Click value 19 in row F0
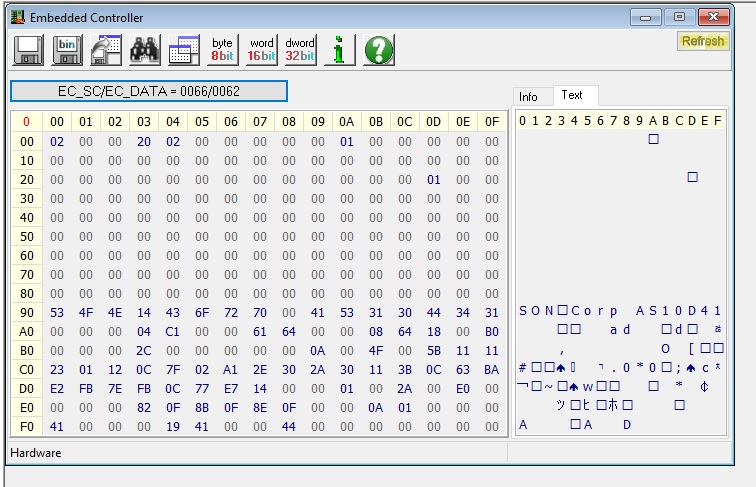This screenshot has width=756, height=487. click(173, 427)
